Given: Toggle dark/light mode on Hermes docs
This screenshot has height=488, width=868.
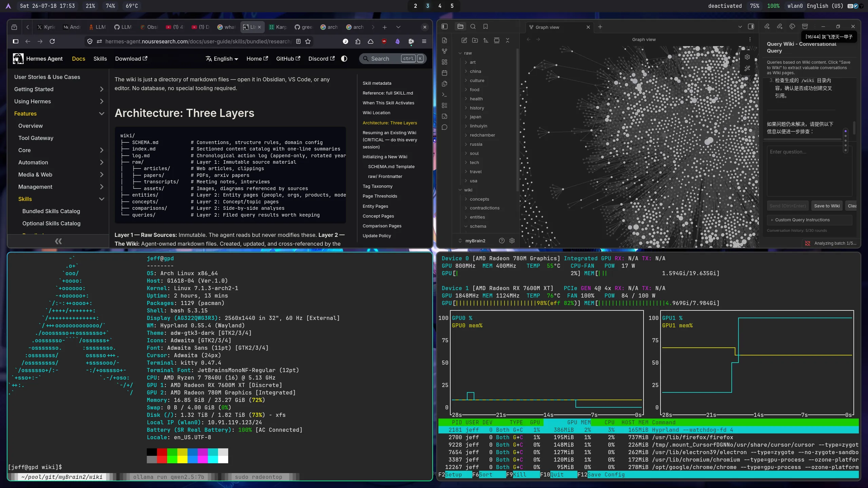Looking at the screenshot, I should [x=344, y=59].
